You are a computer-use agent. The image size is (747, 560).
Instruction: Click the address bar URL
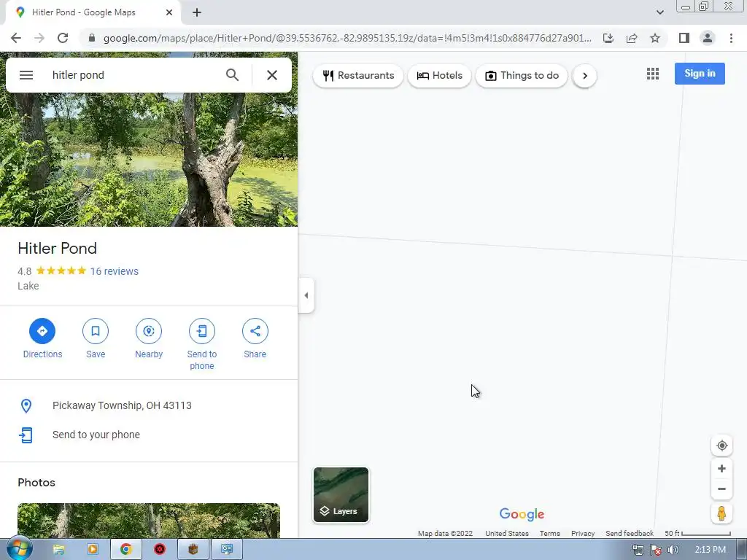click(x=347, y=38)
